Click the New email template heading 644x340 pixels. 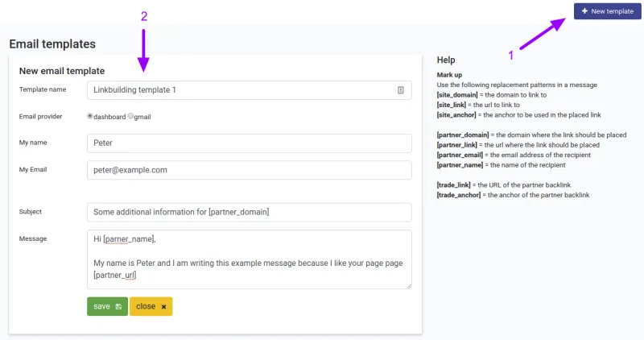[x=62, y=71]
